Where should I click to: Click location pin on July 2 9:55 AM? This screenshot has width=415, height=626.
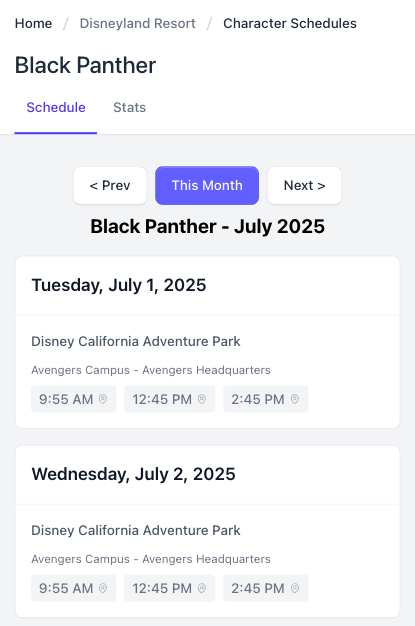point(103,588)
